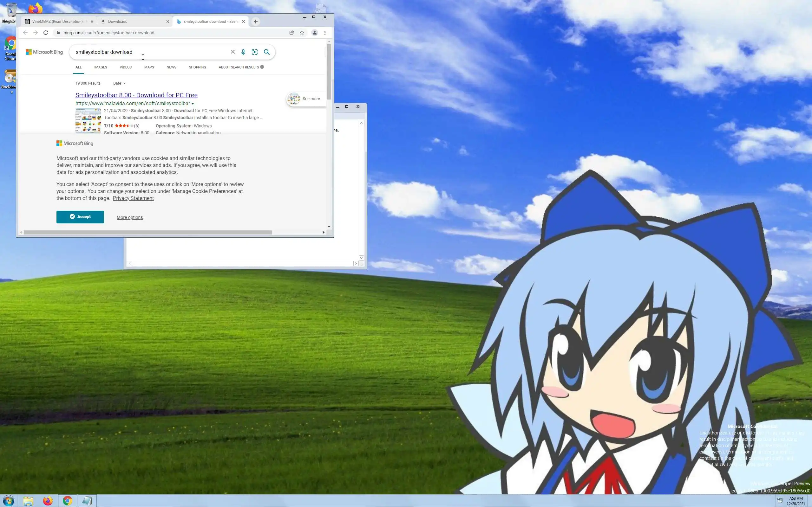Open visual search camera icon
The height and width of the screenshot is (507, 812).
(x=255, y=52)
